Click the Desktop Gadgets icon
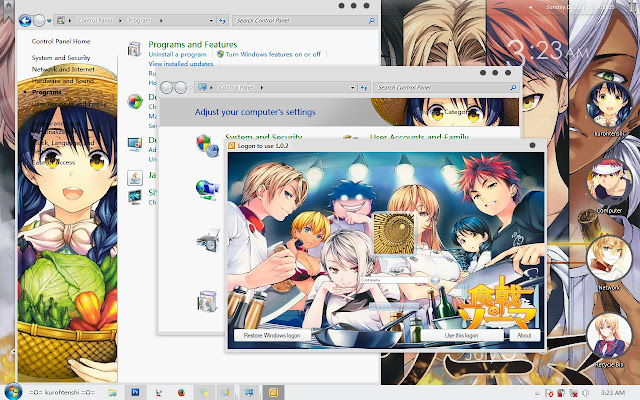Screen dimensions: 640x400 pyautogui.click(x=135, y=144)
